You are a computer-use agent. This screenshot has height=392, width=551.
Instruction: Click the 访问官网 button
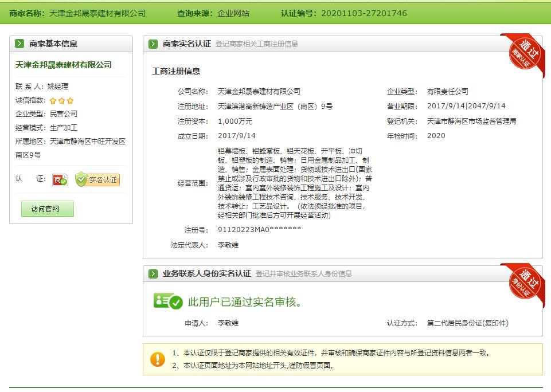[x=48, y=209]
